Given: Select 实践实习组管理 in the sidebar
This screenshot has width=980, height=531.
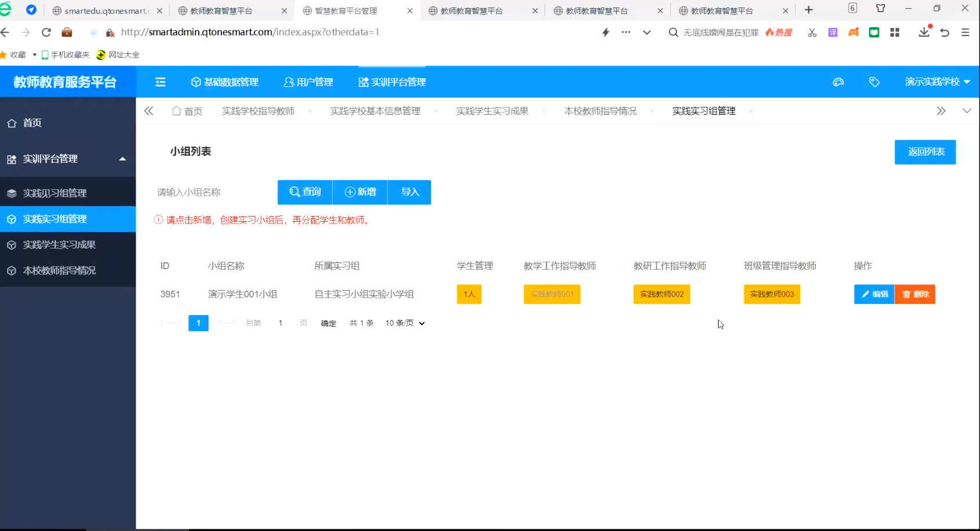Looking at the screenshot, I should [x=68, y=219].
